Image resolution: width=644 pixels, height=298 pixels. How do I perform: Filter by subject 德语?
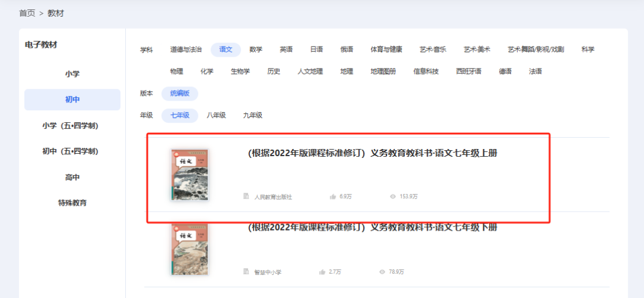[x=505, y=72]
